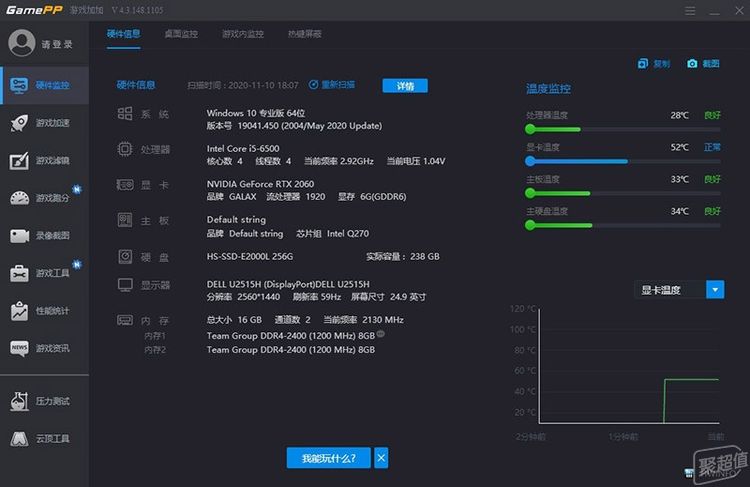The height and width of the screenshot is (487, 750).
Task: Switch to the 游戏内监控 tab
Action: [x=243, y=34]
